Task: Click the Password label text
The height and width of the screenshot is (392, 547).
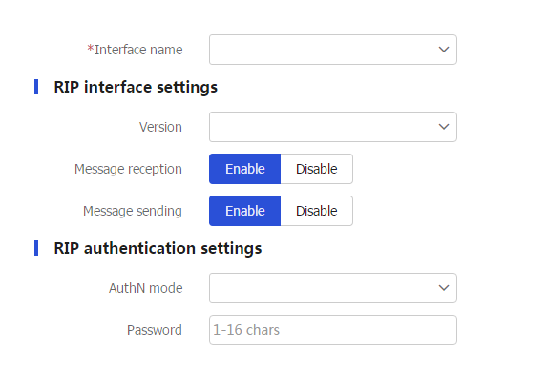Action: [x=155, y=330]
